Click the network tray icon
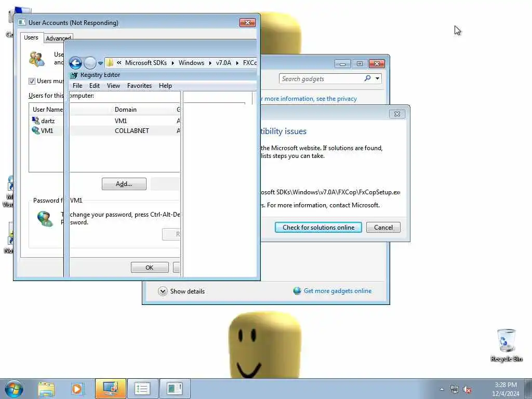 click(454, 390)
